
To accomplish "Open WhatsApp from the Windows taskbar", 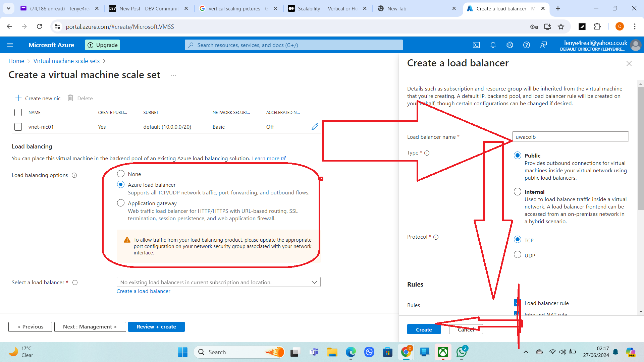I will (x=462, y=352).
